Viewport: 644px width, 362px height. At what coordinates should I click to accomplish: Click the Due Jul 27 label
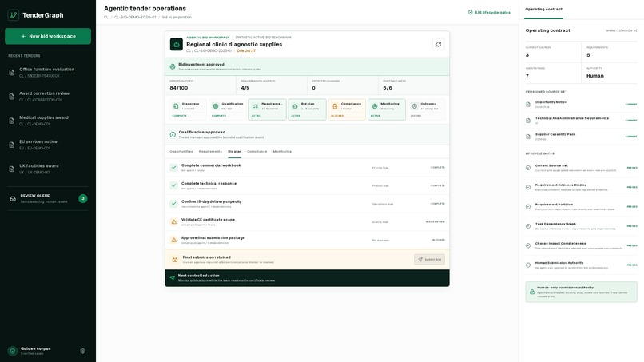246,50
